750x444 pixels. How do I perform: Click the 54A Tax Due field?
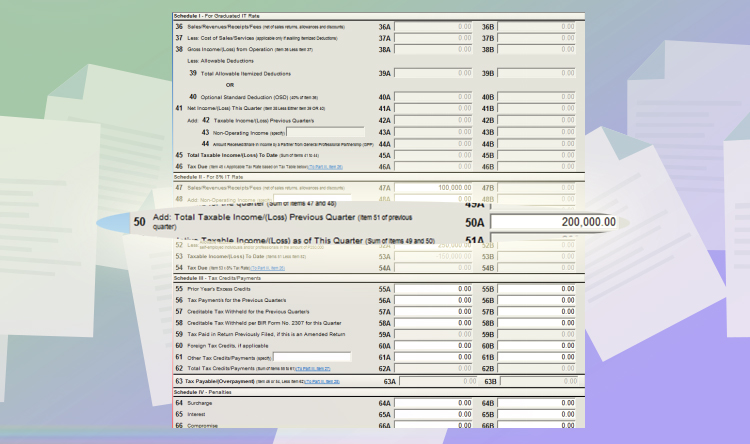tap(433, 268)
